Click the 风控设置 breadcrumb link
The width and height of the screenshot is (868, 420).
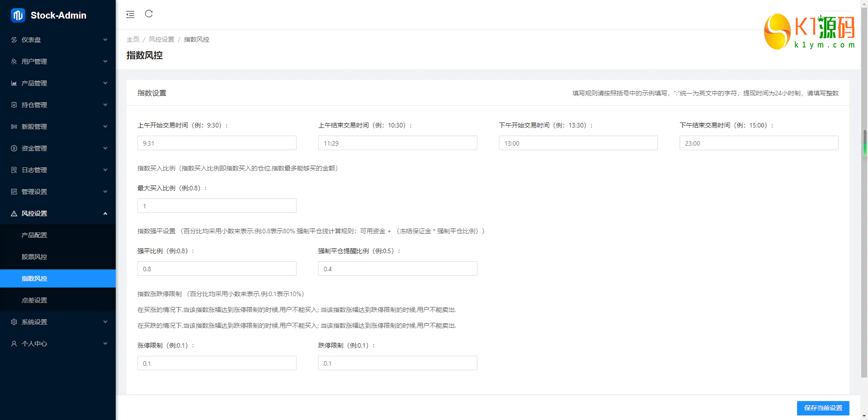tap(161, 40)
